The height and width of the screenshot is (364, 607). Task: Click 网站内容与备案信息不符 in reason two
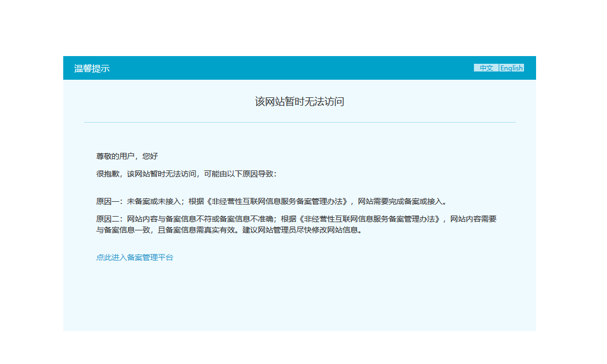click(x=169, y=219)
